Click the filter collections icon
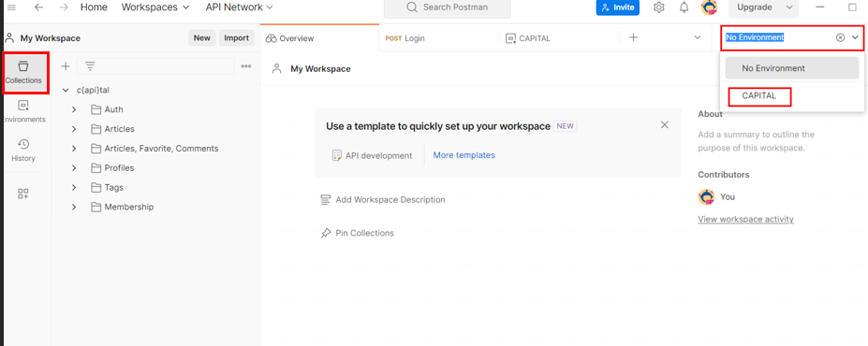 [x=90, y=66]
